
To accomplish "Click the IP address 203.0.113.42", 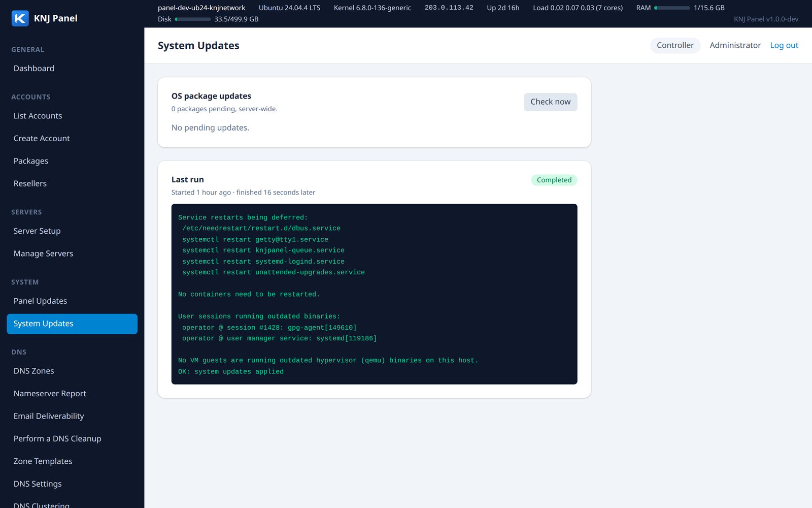I will pos(449,8).
